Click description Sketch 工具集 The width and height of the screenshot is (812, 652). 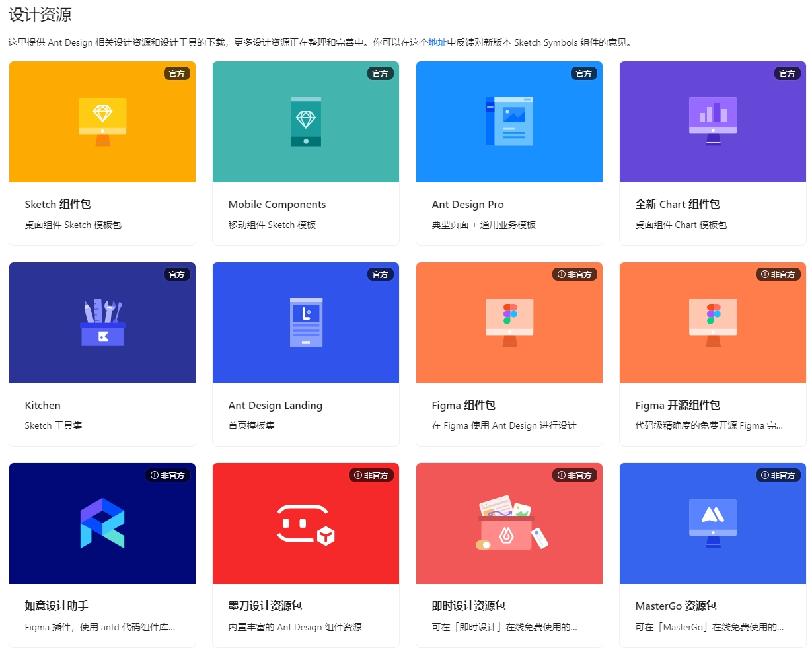(x=54, y=425)
